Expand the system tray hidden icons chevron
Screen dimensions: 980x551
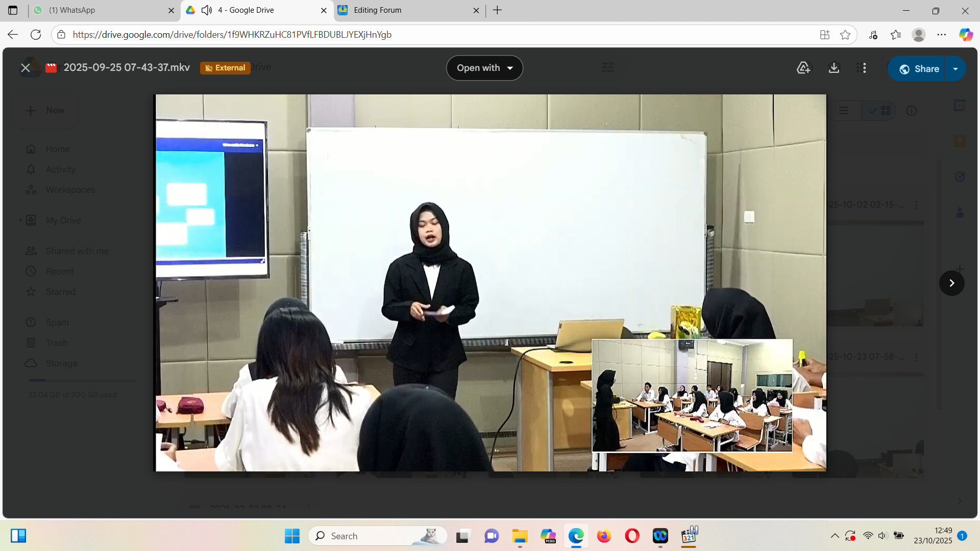tap(835, 536)
